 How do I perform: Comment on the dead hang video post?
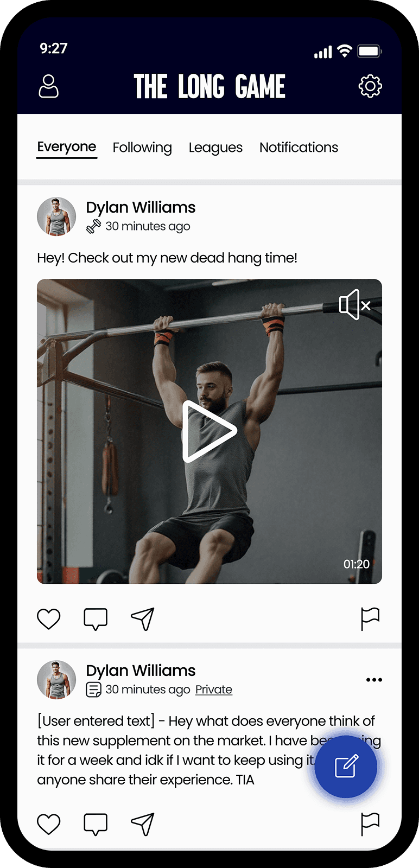tap(96, 619)
